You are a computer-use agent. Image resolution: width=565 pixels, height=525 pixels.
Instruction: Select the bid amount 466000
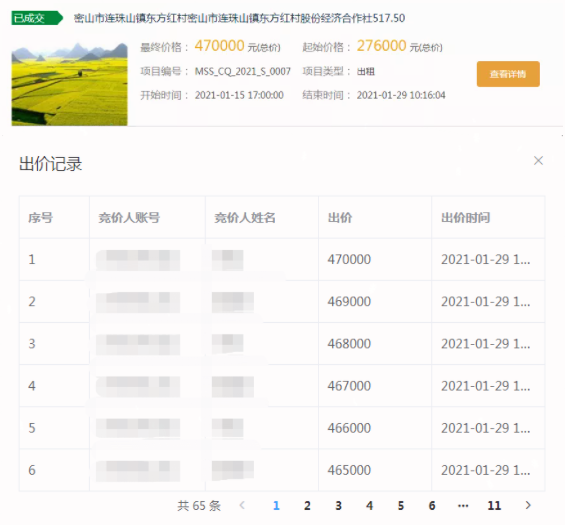point(349,428)
